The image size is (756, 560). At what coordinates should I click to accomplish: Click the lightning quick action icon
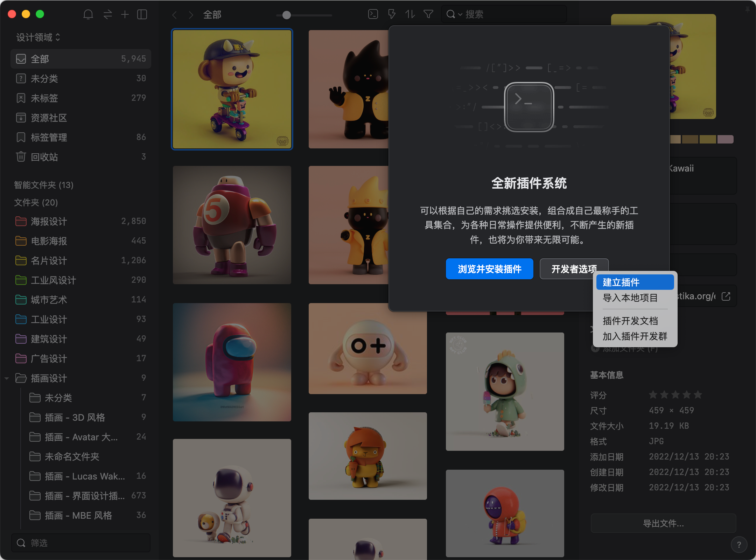click(392, 14)
